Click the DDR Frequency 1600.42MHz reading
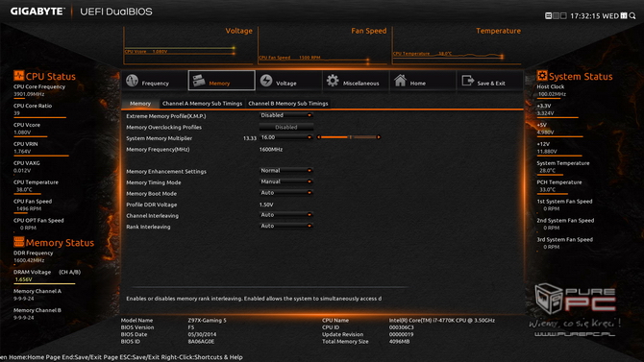644x362 pixels. pyautogui.click(x=29, y=260)
